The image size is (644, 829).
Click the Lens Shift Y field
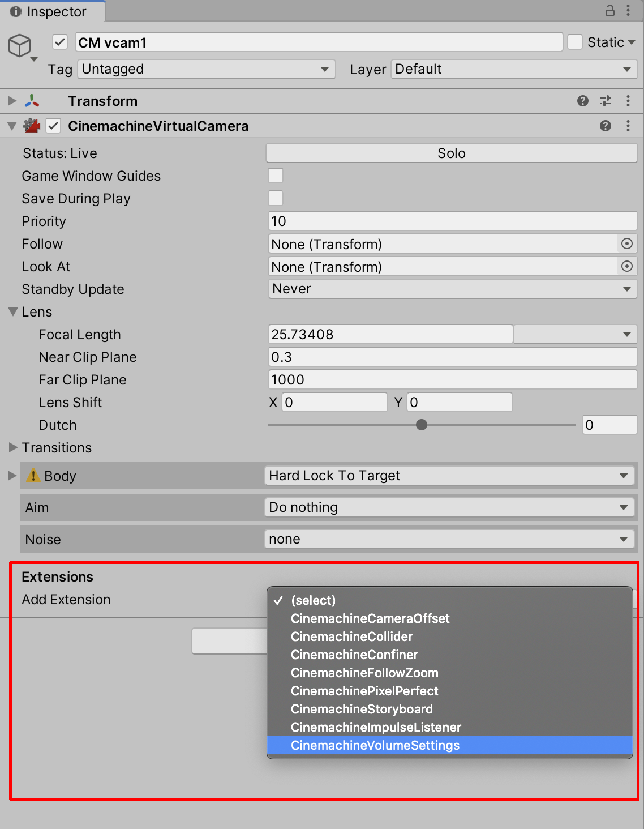(x=460, y=402)
